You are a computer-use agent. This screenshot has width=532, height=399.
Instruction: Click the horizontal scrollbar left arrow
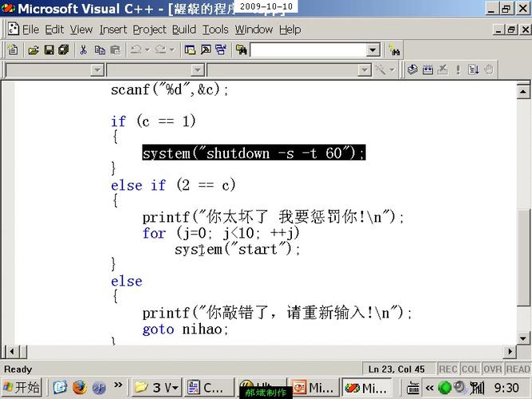[x=12, y=351]
